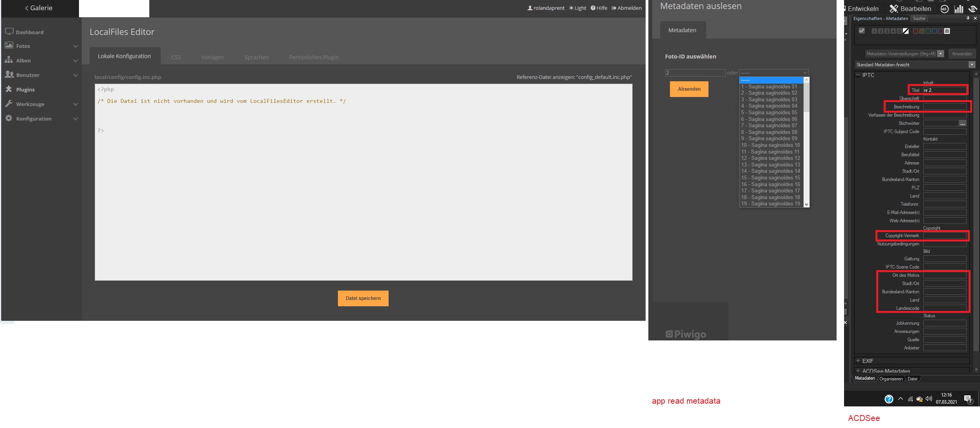This screenshot has width=980, height=428.
Task: Switch to the Suche tab in ACDSee
Action: pyautogui.click(x=919, y=18)
